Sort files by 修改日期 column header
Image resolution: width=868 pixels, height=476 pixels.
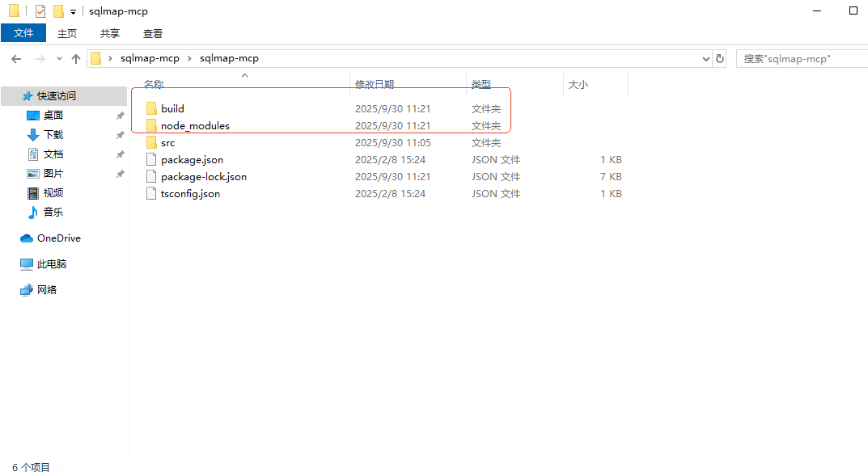click(375, 84)
